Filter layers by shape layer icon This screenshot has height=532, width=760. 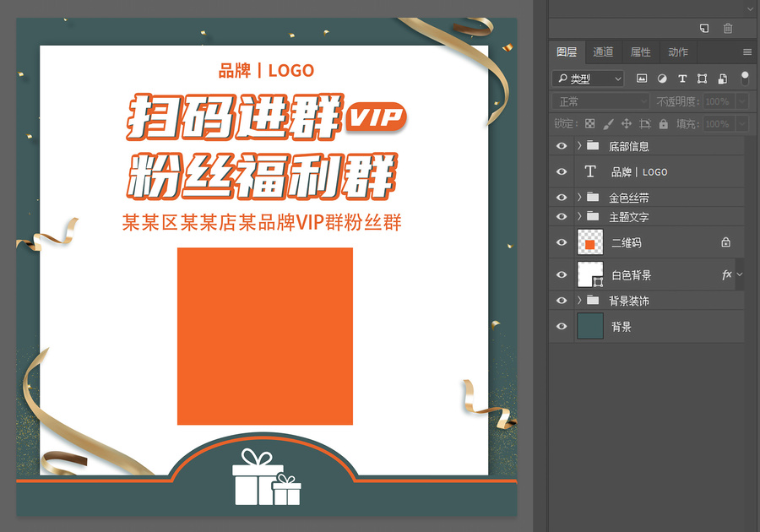click(x=702, y=79)
